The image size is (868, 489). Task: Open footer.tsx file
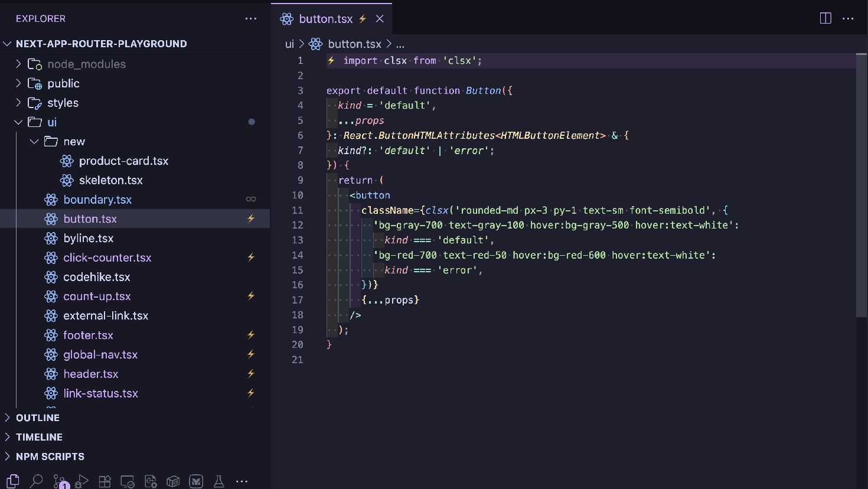click(88, 335)
